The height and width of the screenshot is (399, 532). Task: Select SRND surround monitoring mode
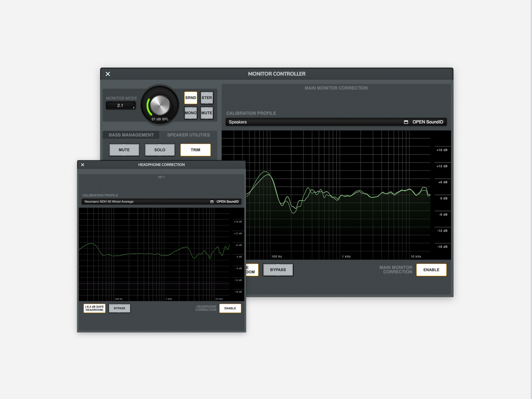[x=190, y=98]
